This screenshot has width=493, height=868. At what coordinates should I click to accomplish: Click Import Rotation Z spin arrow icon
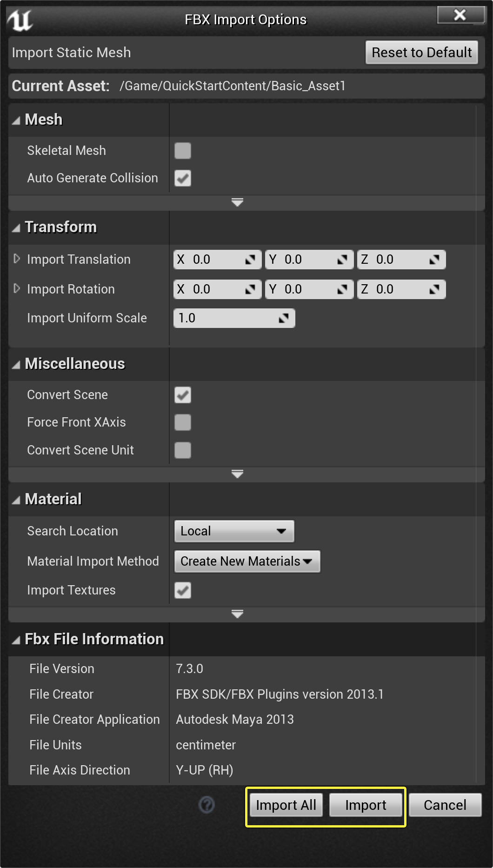pos(434,289)
